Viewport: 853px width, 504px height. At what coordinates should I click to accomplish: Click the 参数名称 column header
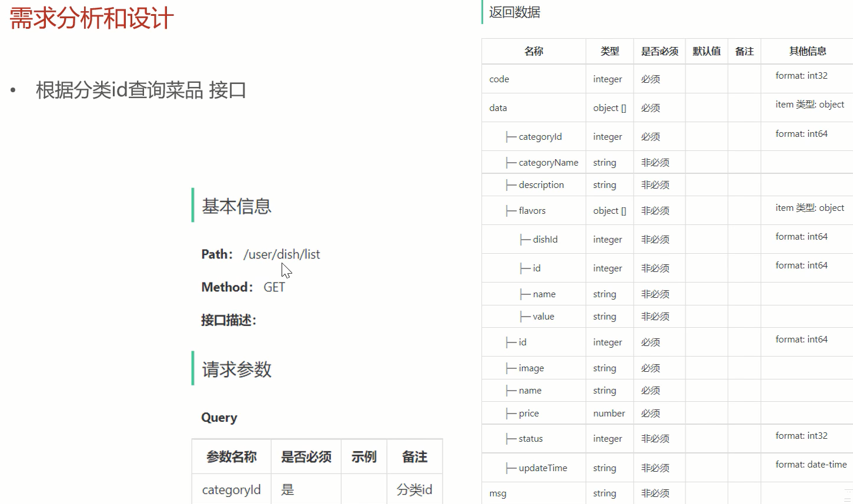[x=232, y=457]
